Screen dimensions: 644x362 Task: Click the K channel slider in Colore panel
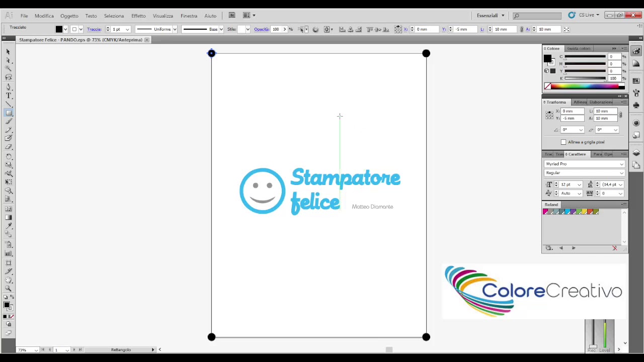pyautogui.click(x=585, y=78)
